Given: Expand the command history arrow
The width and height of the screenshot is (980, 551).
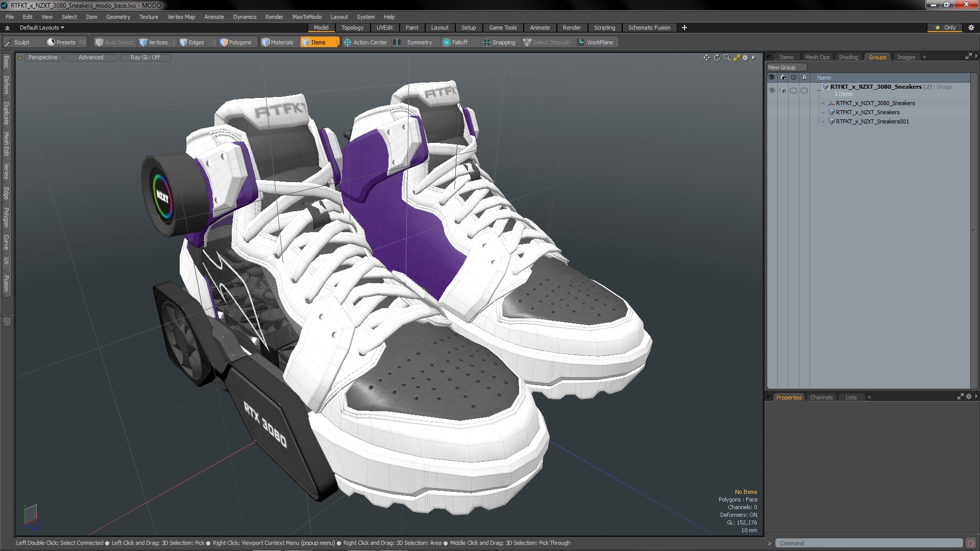Looking at the screenshot, I should (x=770, y=543).
